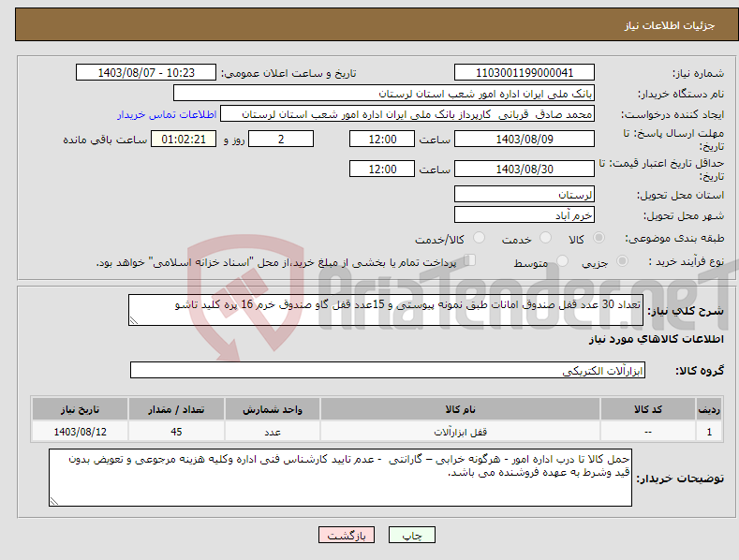Viewport: 739px width, 560px height.
Task: Click the announcement date field 1403/08/07 - 10:23
Action: coord(145,73)
